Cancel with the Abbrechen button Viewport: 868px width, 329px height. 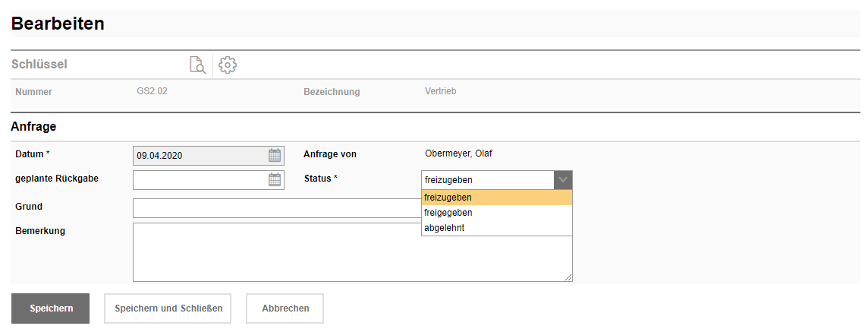pos(285,308)
